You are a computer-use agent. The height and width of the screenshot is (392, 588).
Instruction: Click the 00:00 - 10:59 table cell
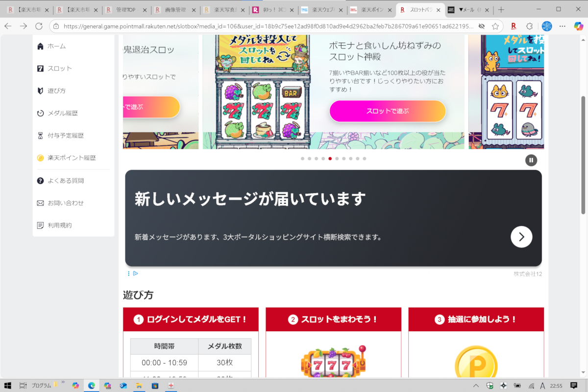pyautogui.click(x=165, y=363)
